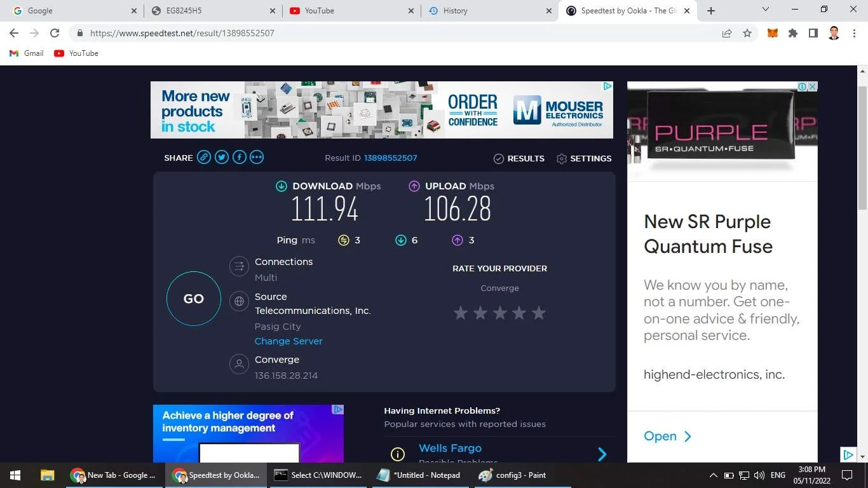Open the notification center
868x488 pixels.
(847, 475)
